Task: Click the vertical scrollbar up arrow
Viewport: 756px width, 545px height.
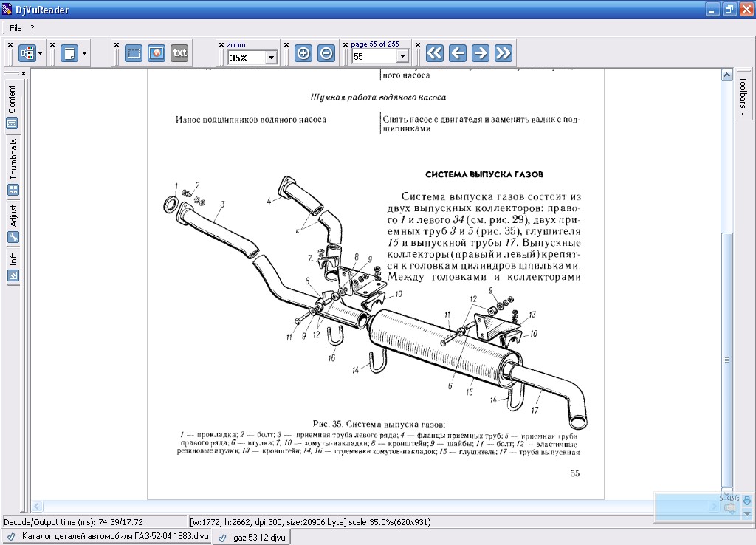Action: tap(727, 75)
